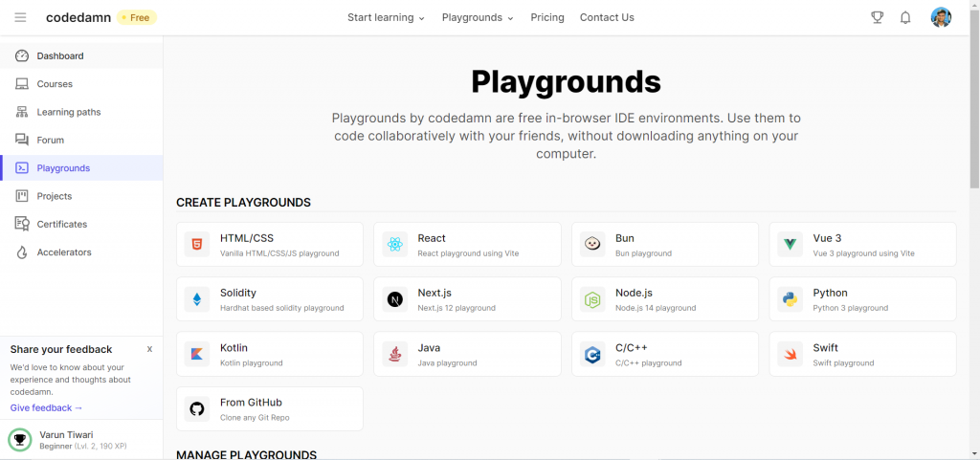
Task: Click the Accelerators flame icon
Action: (x=22, y=252)
